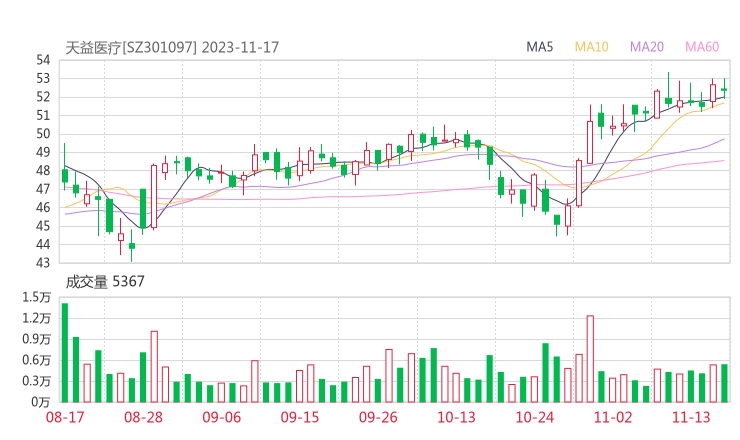Screen dimensions: 740x440
Task: Select the 09-26 date label
Action: click(x=378, y=417)
